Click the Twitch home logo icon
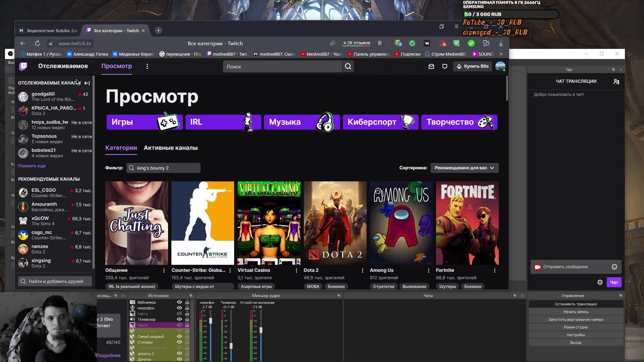The height and width of the screenshot is (362, 644). (x=23, y=66)
